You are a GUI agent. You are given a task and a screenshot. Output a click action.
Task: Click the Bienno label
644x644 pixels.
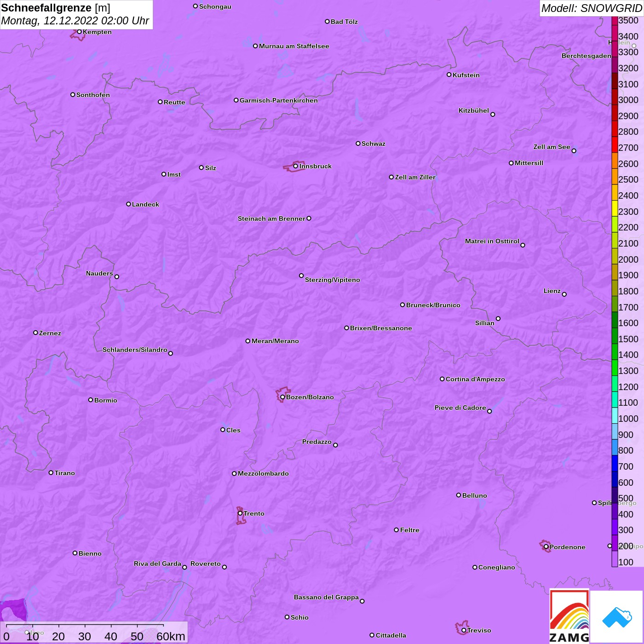(90, 553)
